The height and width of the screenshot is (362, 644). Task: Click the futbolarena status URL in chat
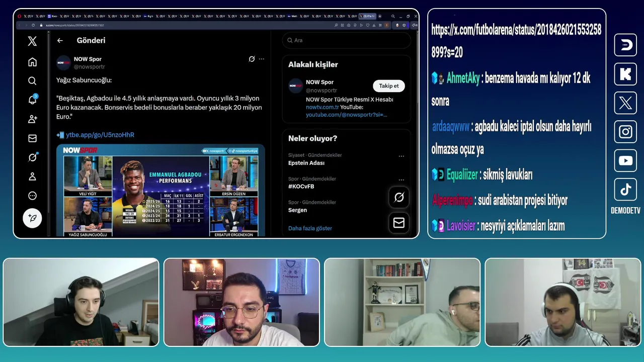516,41
